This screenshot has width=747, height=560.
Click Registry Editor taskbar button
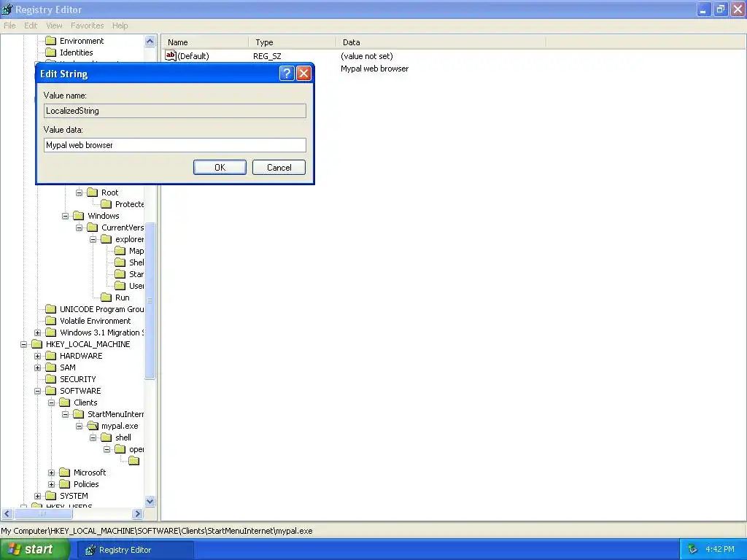[135, 550]
